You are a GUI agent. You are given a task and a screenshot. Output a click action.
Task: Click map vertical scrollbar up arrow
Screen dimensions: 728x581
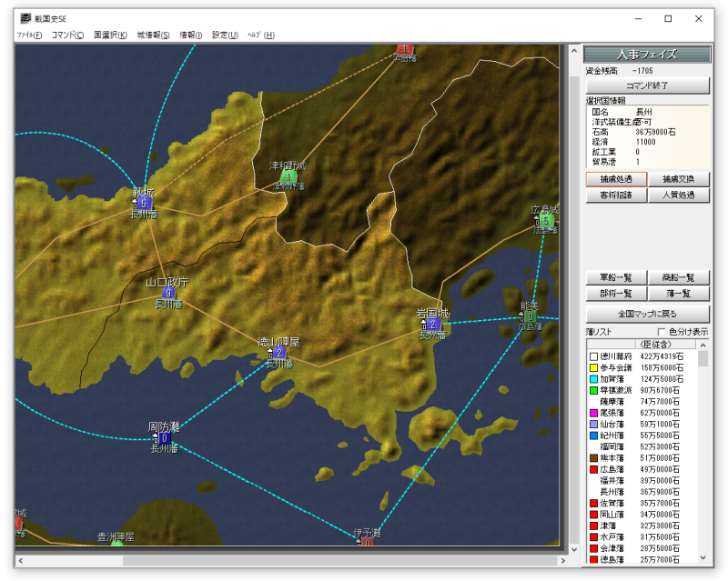(574, 51)
